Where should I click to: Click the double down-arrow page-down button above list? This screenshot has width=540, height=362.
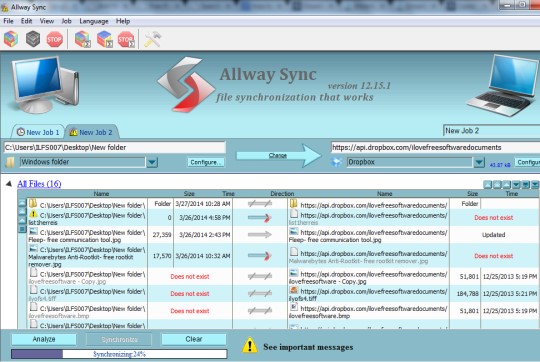[x=526, y=185]
